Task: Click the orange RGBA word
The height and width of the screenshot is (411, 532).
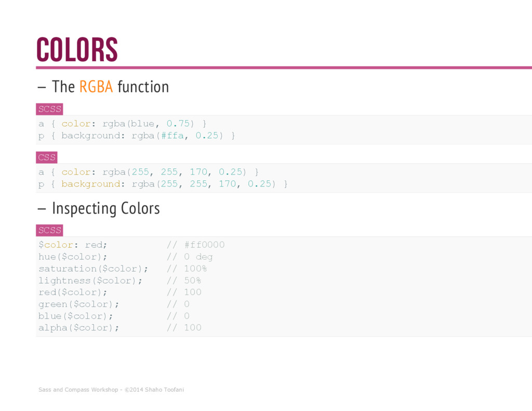Action: 96,87
